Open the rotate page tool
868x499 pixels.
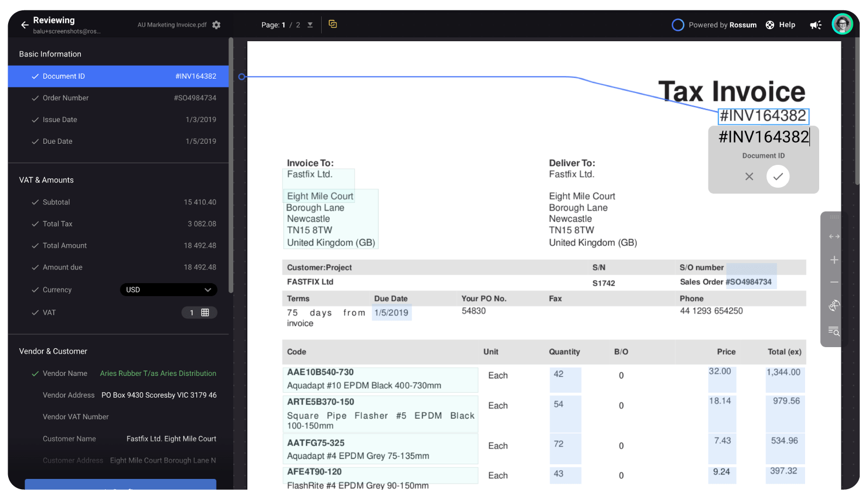pyautogui.click(x=834, y=305)
